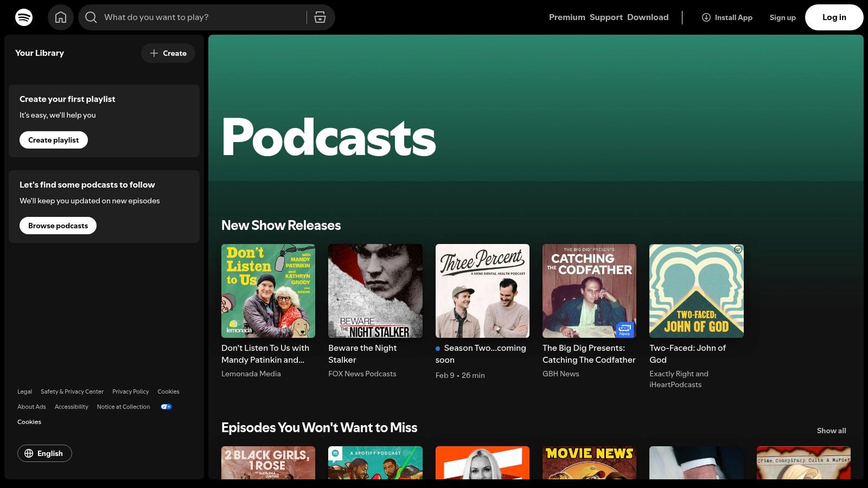Click the Spotify logo
Viewport: 868px width, 488px height.
point(23,17)
